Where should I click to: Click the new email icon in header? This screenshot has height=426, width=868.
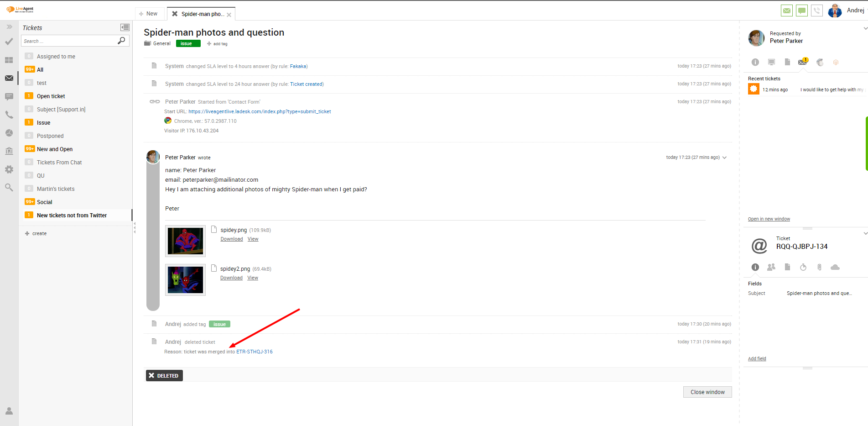tap(787, 11)
